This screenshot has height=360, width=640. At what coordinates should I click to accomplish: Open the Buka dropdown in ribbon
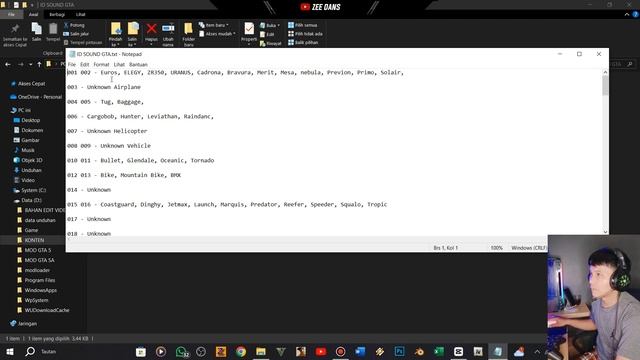(x=270, y=25)
